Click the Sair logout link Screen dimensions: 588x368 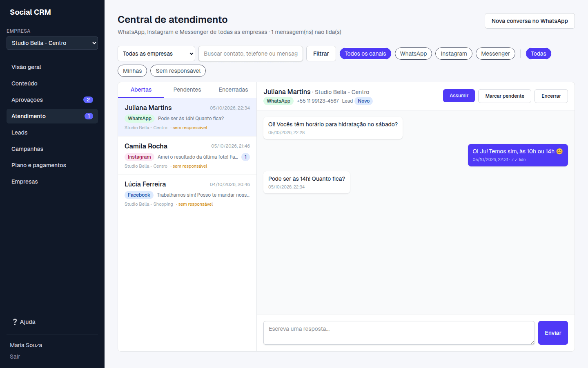point(15,357)
